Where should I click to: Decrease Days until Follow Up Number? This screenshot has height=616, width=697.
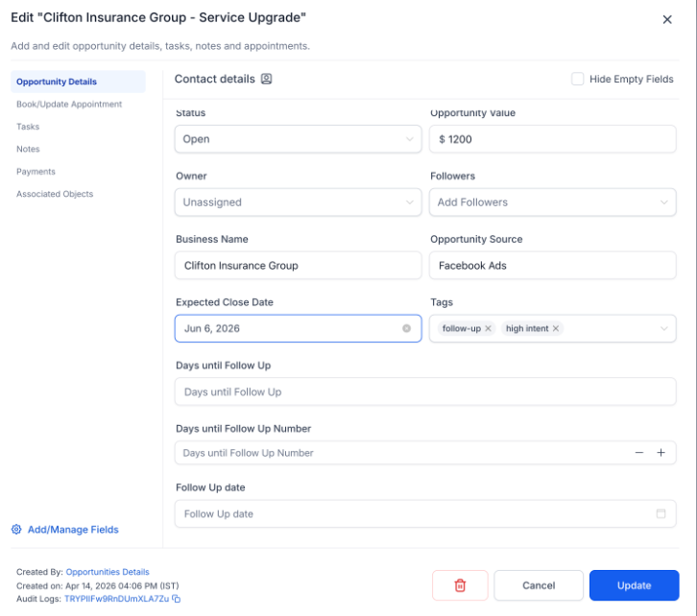tap(639, 453)
